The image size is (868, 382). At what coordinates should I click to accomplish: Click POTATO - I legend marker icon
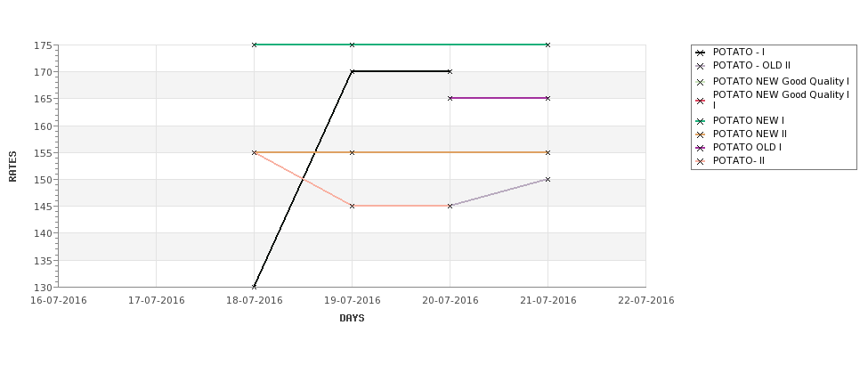pyautogui.click(x=701, y=53)
